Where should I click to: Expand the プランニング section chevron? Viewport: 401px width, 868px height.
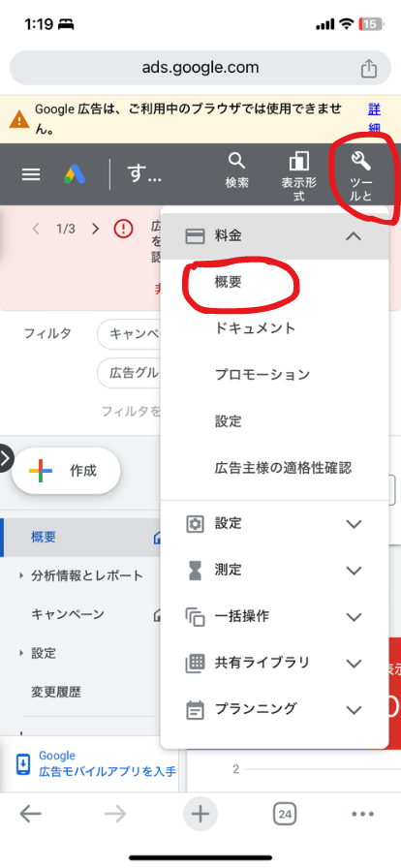click(x=354, y=709)
